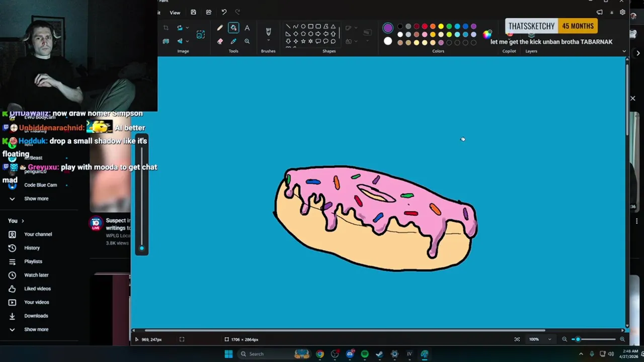Select the Five-point star shape
This screenshot has width=644, height=362.
point(303,41)
